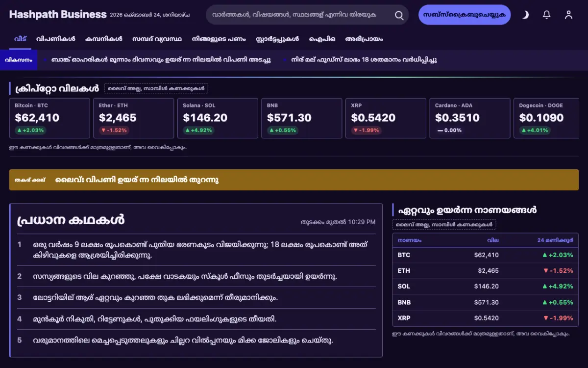Select the XRP row in coins table
Viewport: 588px width, 368px height.
486,318
